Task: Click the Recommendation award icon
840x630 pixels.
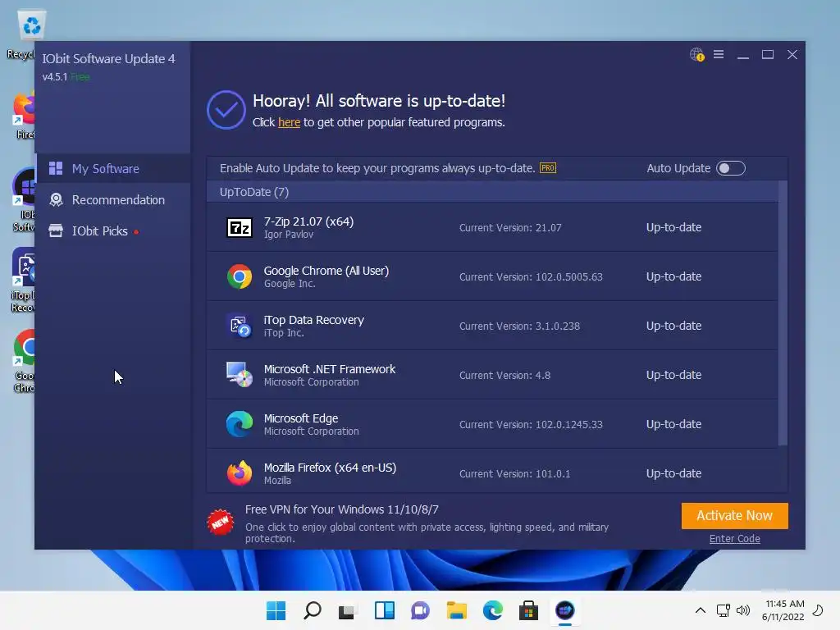Action: click(56, 200)
